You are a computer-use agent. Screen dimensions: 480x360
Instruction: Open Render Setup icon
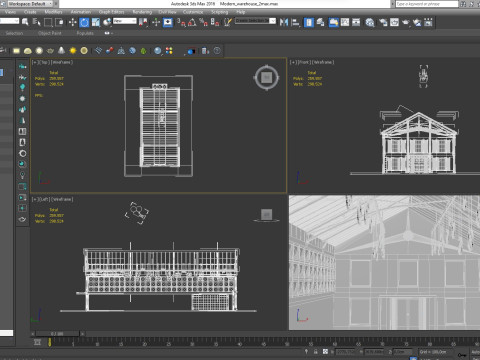[383, 22]
